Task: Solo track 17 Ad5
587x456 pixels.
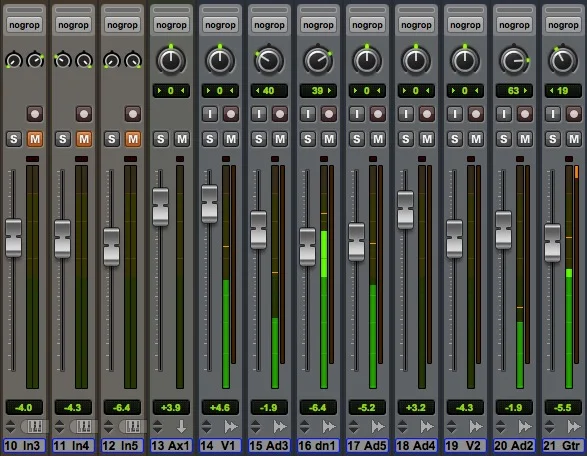Action: 357,139
